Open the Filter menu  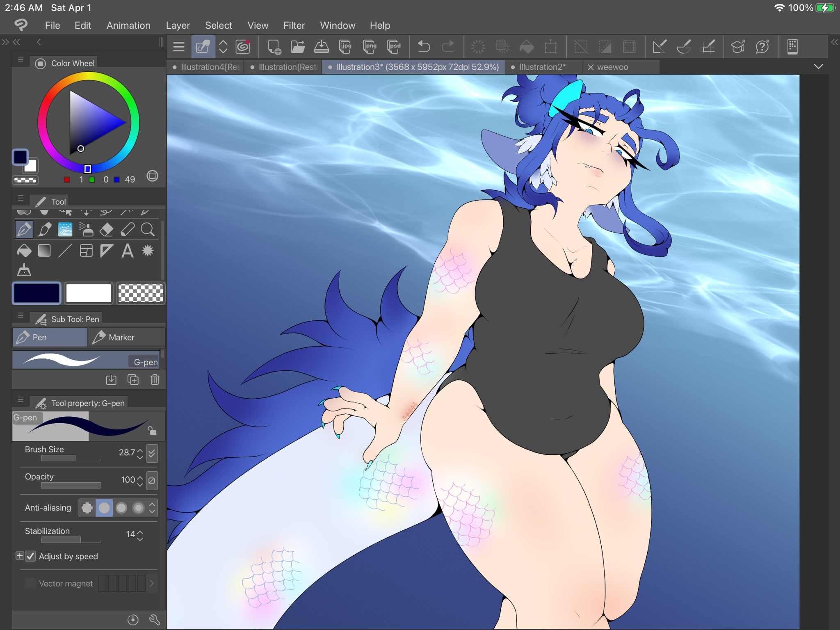(x=294, y=25)
